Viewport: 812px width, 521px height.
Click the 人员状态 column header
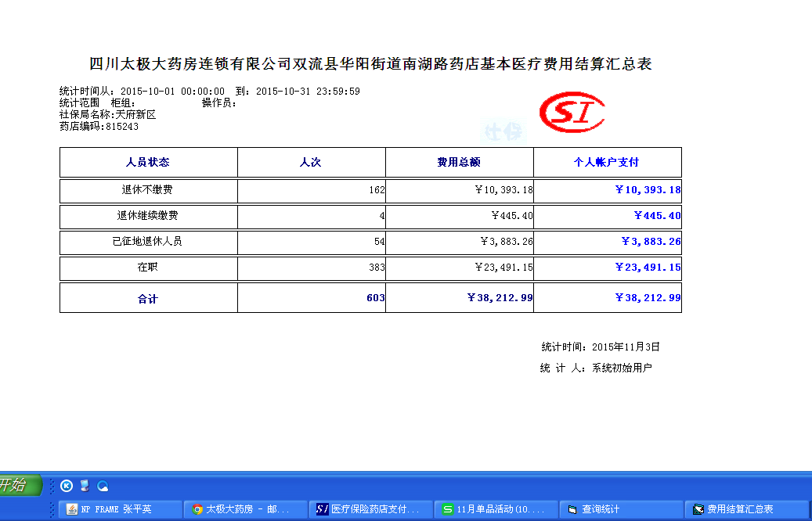[x=148, y=163]
